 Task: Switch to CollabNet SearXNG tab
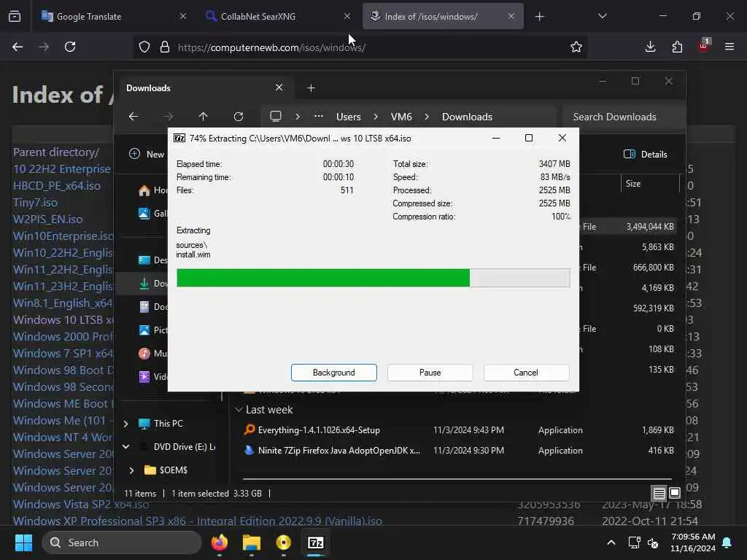tap(278, 16)
